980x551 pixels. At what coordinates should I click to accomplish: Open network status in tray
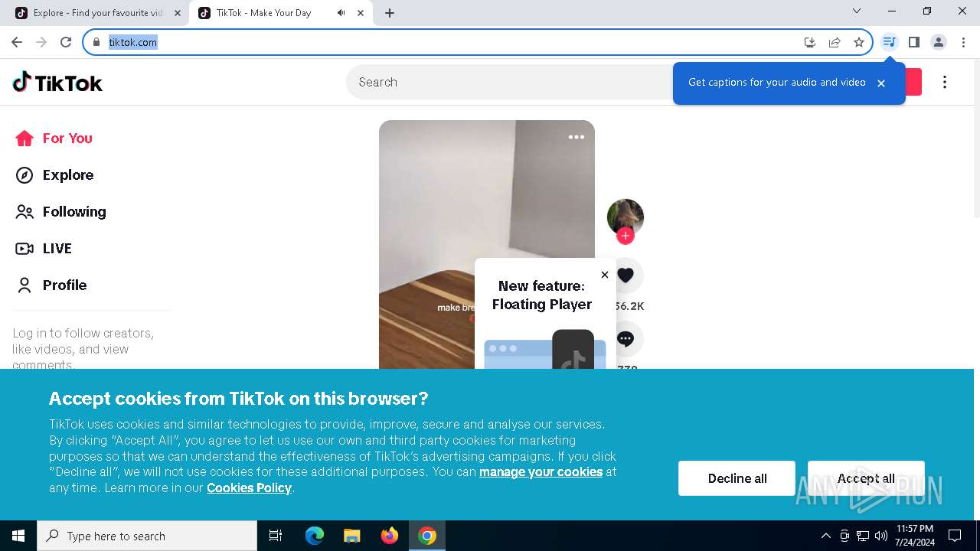tap(863, 536)
